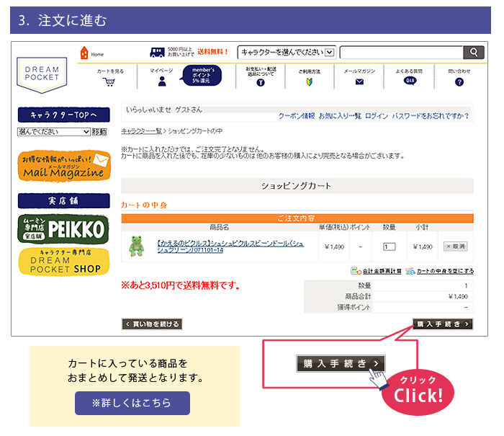
Task: Open ご利用方法 beginner guide icon
Action: point(310,82)
